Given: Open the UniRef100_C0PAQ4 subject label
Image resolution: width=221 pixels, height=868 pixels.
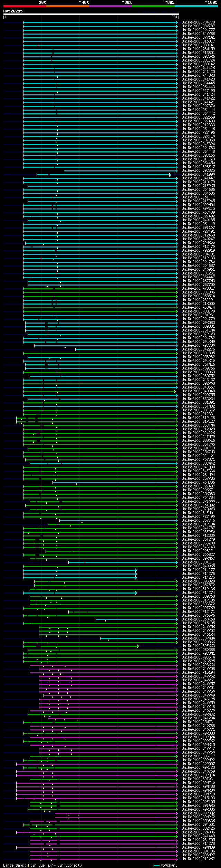Looking at the screenshot, I should 198,638.
